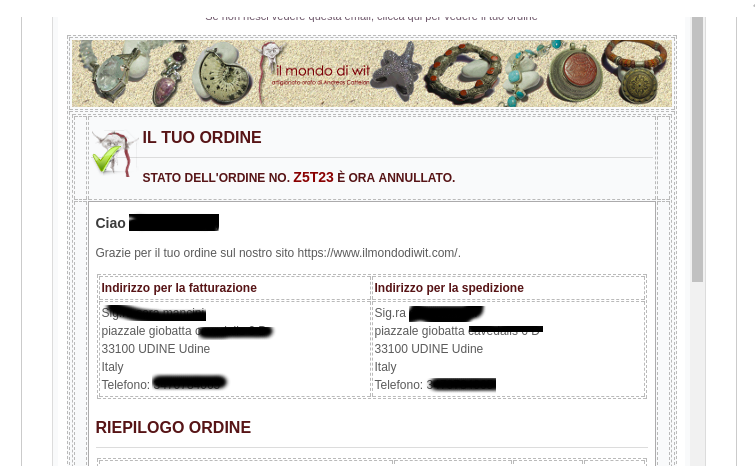The width and height of the screenshot is (755, 466).
Task: Click the Indirizzo per la spedizione header
Action: coord(449,288)
